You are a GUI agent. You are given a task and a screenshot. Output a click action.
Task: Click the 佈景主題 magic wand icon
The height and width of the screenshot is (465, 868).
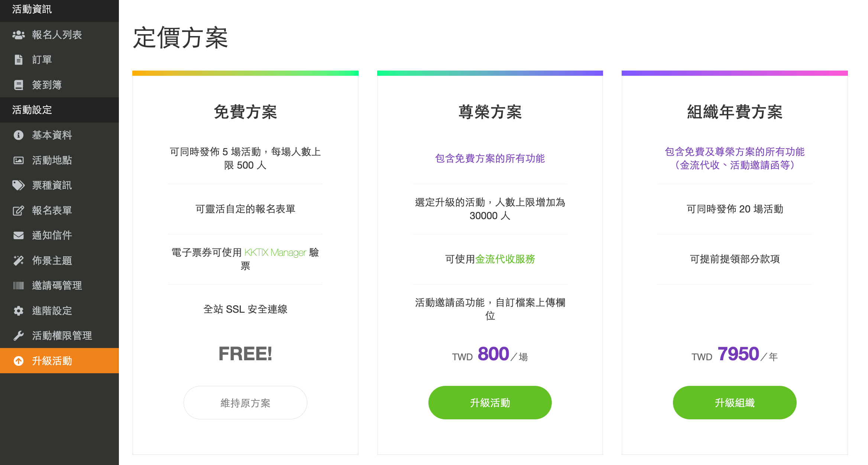click(x=18, y=261)
